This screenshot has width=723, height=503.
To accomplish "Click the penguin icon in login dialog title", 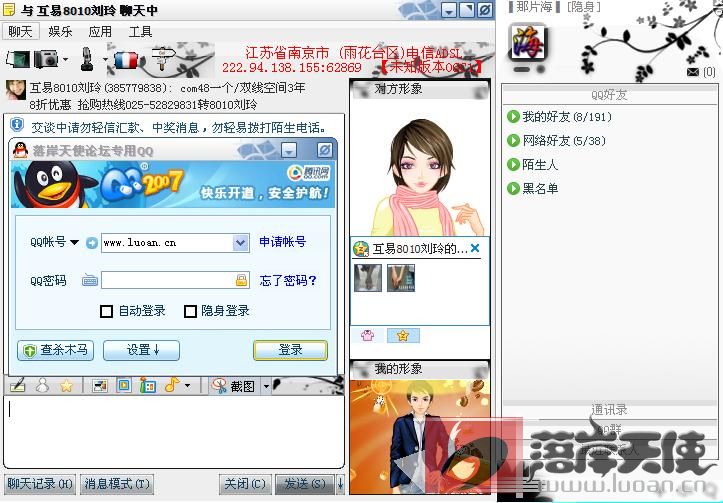I will pos(20,150).
